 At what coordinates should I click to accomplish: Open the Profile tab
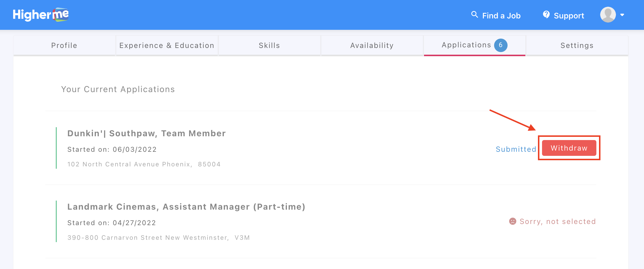point(64,46)
